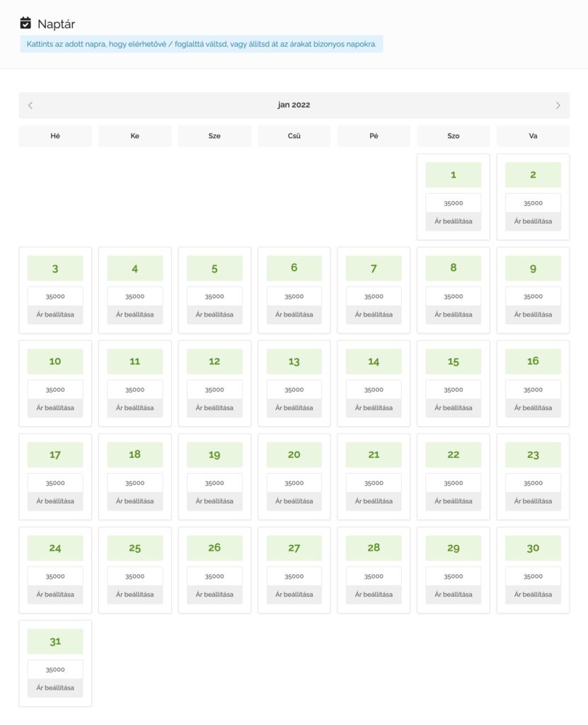Viewport: 588px width, 725px height.
Task: Click the Hé weekday header
Action: 55,136
